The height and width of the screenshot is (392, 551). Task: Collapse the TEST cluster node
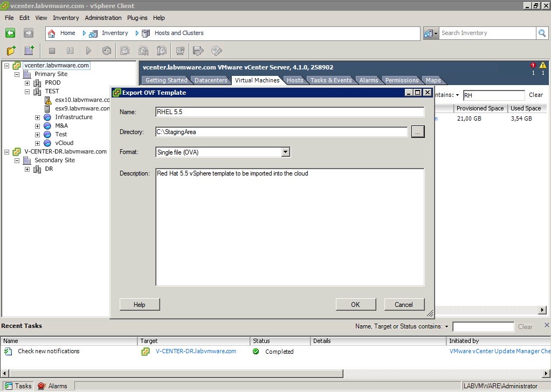(x=27, y=92)
